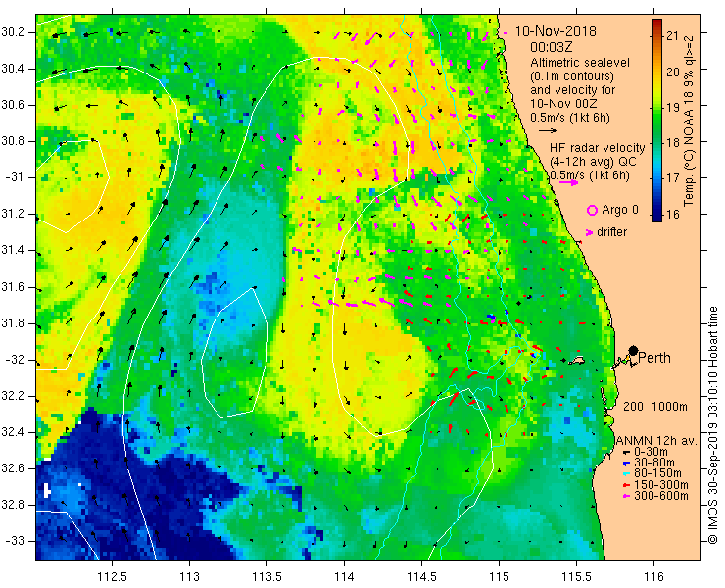Viewport: 725px width, 588px height.
Task: Click the 'ANMN 12h av.' legend heading
Action: [x=656, y=441]
